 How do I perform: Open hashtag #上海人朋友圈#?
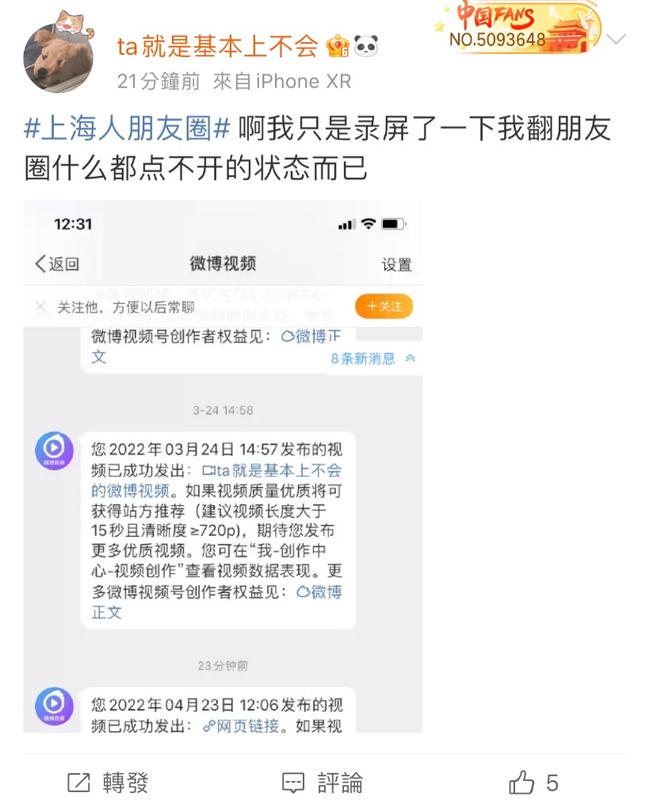[x=128, y=128]
